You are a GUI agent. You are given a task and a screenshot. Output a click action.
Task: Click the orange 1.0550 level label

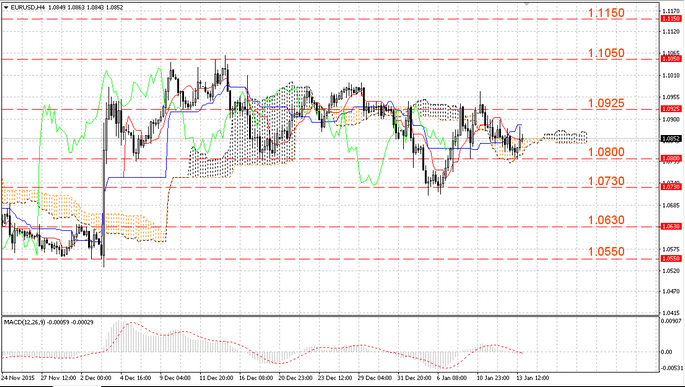click(x=606, y=252)
